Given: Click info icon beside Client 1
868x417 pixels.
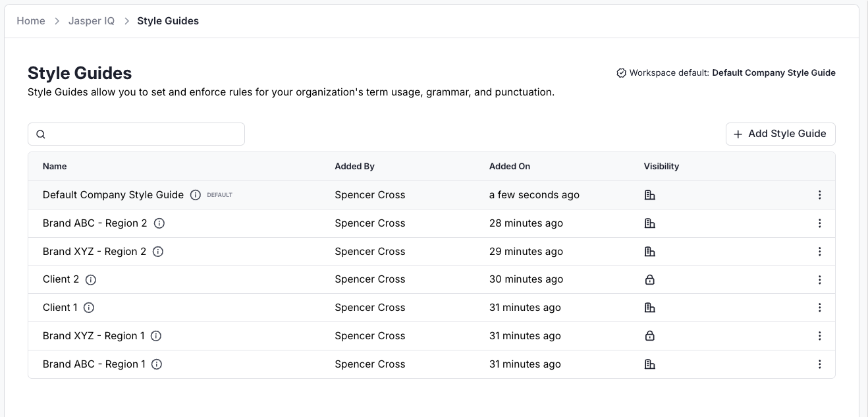Looking at the screenshot, I should point(89,308).
